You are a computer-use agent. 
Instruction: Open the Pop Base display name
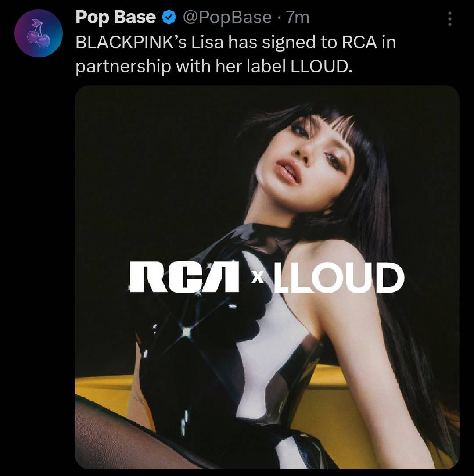coord(116,17)
